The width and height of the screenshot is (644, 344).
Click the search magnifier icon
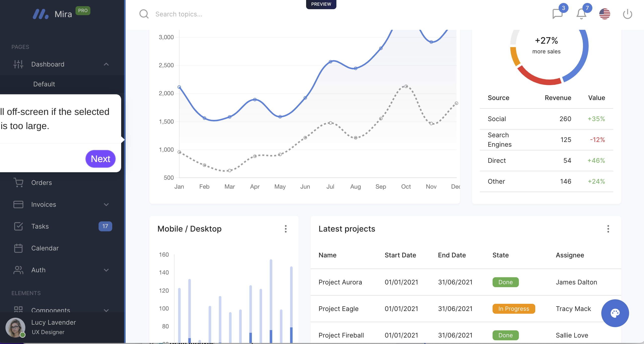click(x=144, y=14)
